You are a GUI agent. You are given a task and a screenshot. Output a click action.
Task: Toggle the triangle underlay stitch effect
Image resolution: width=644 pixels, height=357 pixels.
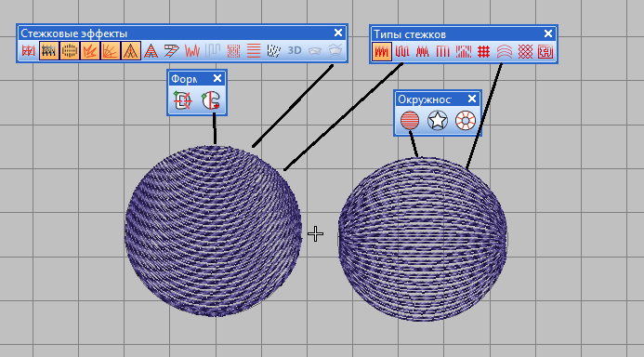[131, 50]
